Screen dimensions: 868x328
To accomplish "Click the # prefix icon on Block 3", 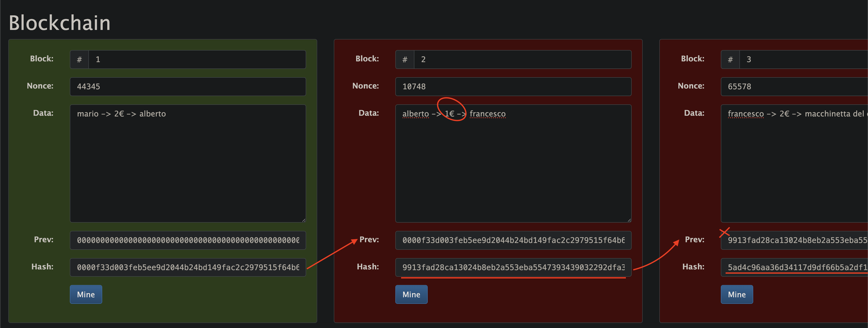I will pos(730,59).
